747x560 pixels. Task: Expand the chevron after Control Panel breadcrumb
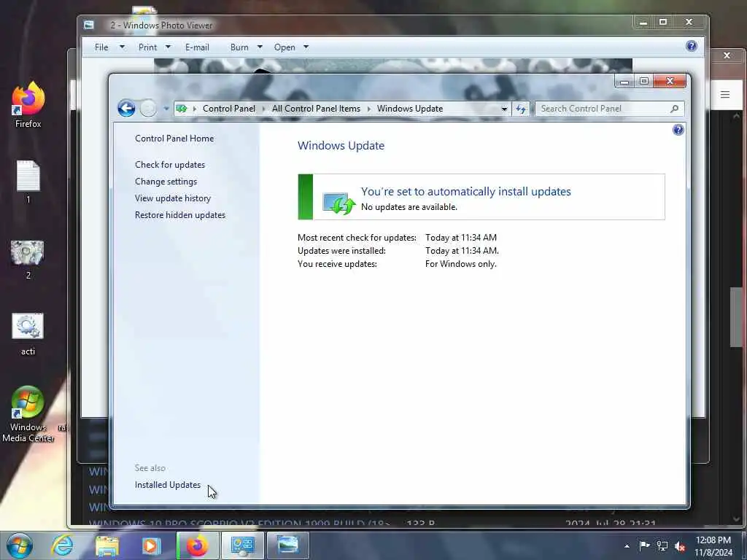click(x=263, y=109)
